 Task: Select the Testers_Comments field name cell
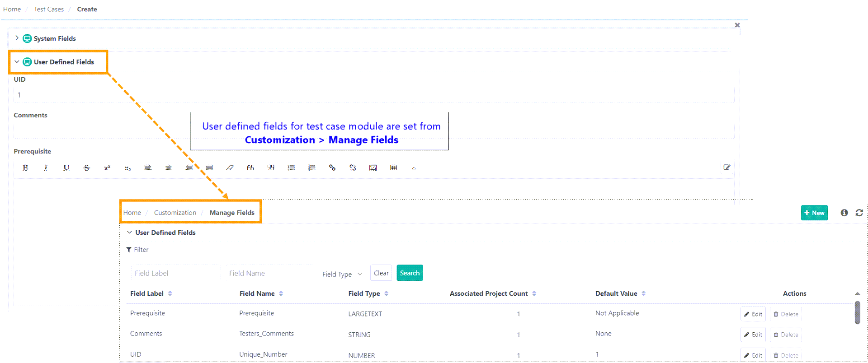coord(266,334)
